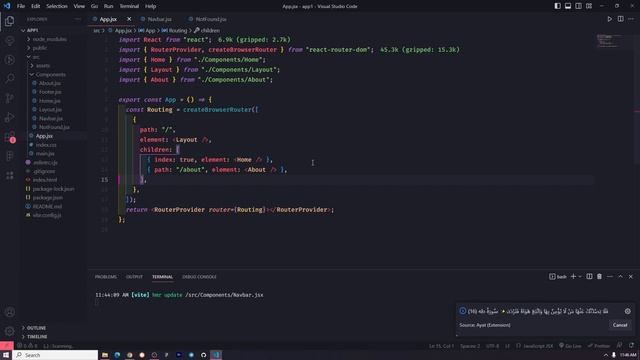Switch to the DEBUG CONSOLE panel tab

pos(199,277)
